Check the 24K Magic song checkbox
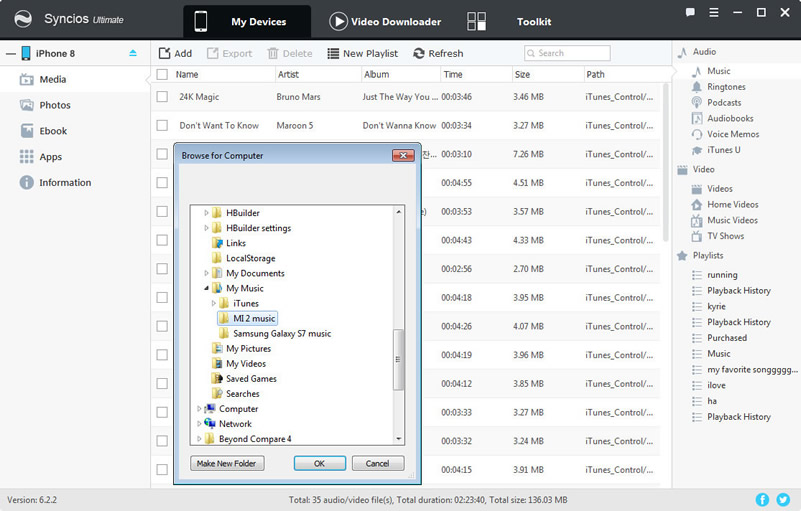The height and width of the screenshot is (511, 801). pyautogui.click(x=162, y=97)
